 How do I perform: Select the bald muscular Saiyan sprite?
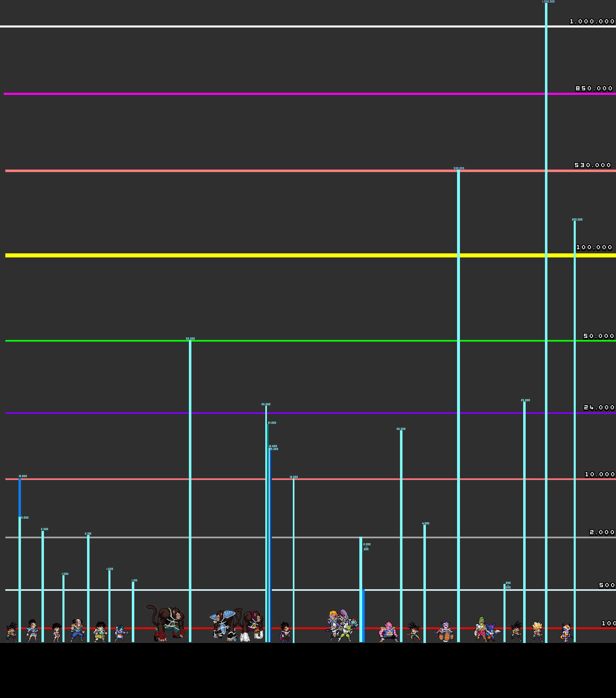pos(77,630)
